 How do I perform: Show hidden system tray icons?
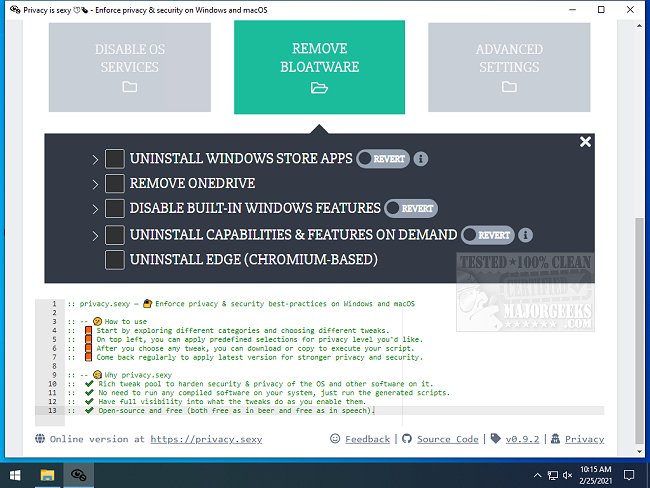tap(537, 475)
